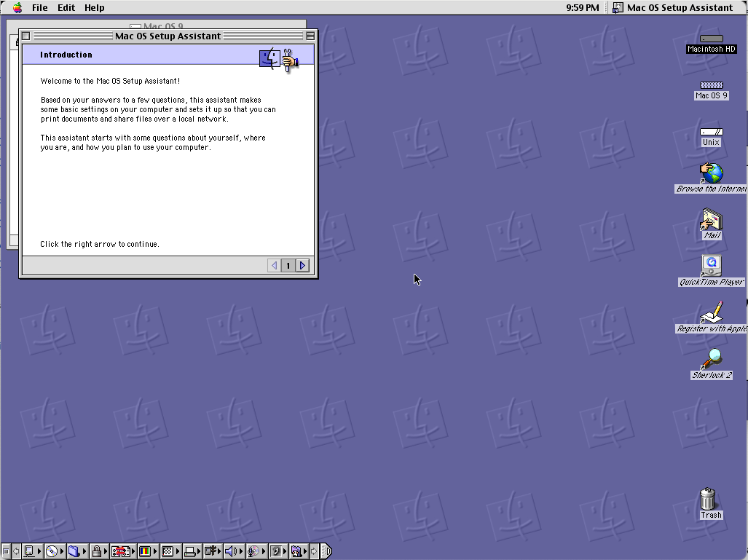Screen dimensions: 748x560
Task: Open the padlock control strip module
Action: [98, 551]
